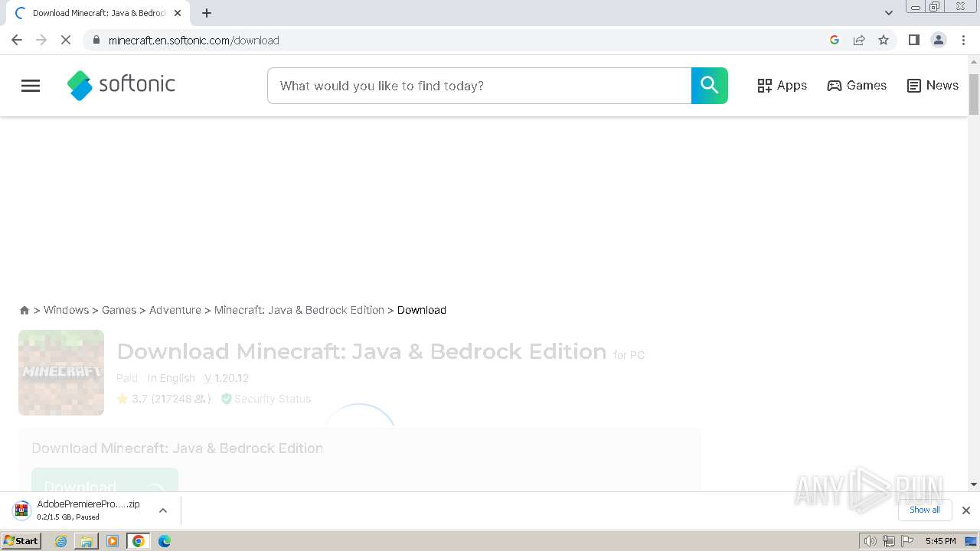Click the V 1.20.12 version text
Image resolution: width=980 pixels, height=551 pixels.
click(x=226, y=378)
